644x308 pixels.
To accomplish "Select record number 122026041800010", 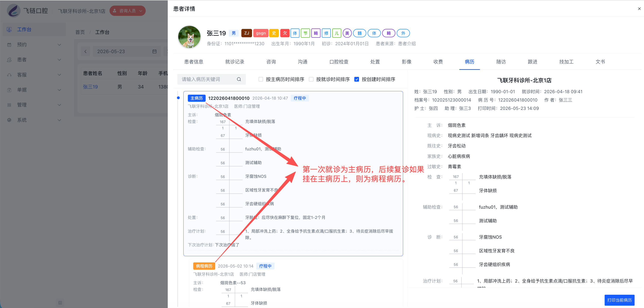I will click(229, 98).
